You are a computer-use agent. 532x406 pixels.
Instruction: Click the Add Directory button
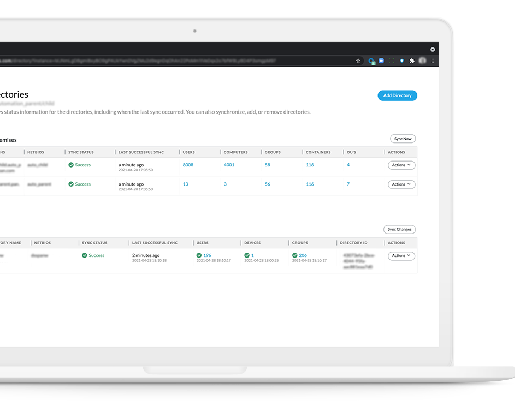pos(397,95)
